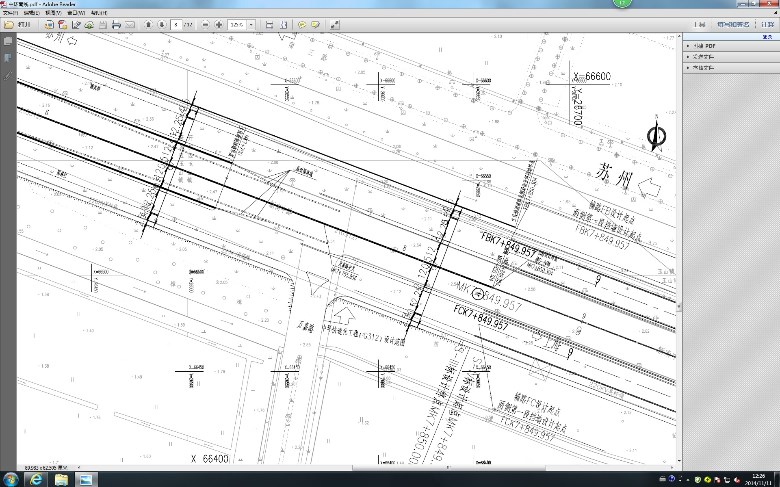The width and height of the screenshot is (780, 487).
Task: Zoom in using the plus button
Action: pos(218,23)
